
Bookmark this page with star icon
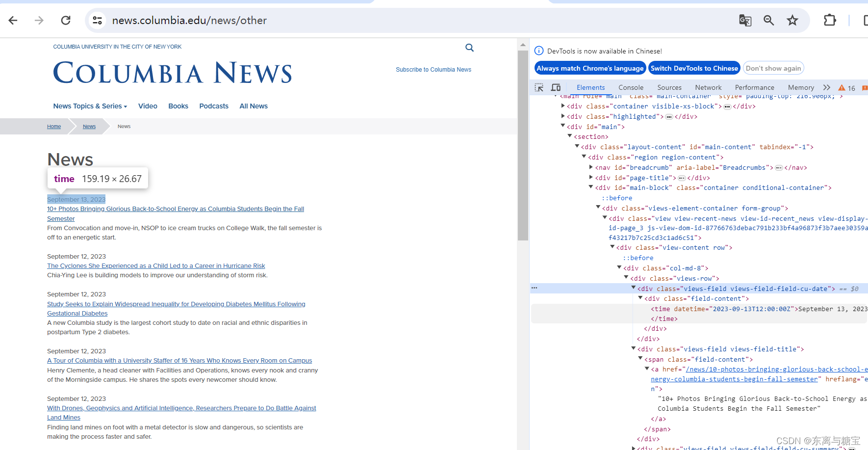pos(792,20)
